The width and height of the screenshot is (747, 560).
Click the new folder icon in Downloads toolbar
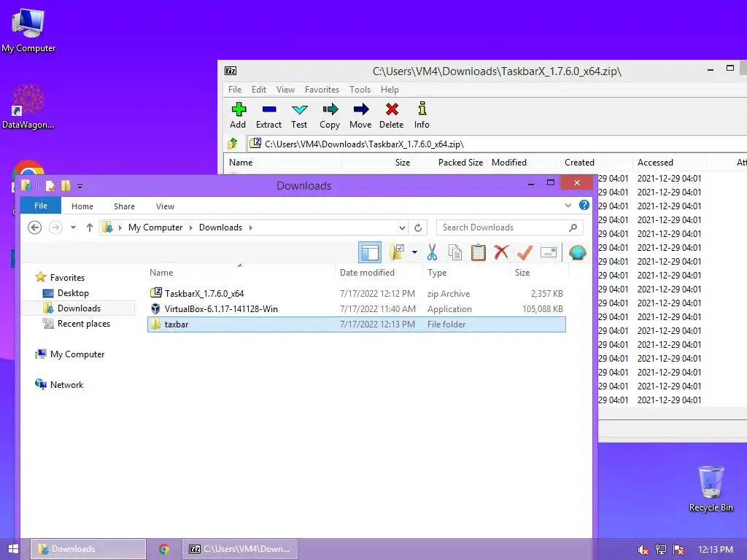(x=396, y=252)
